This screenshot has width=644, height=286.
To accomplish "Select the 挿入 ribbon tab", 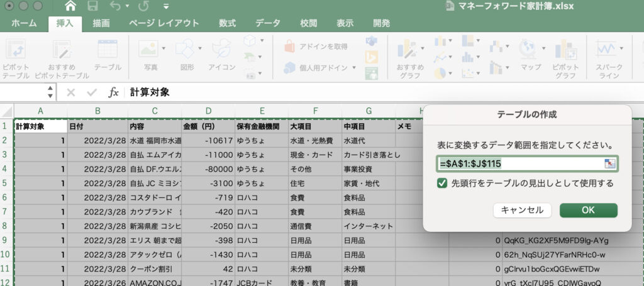I will pyautogui.click(x=65, y=23).
